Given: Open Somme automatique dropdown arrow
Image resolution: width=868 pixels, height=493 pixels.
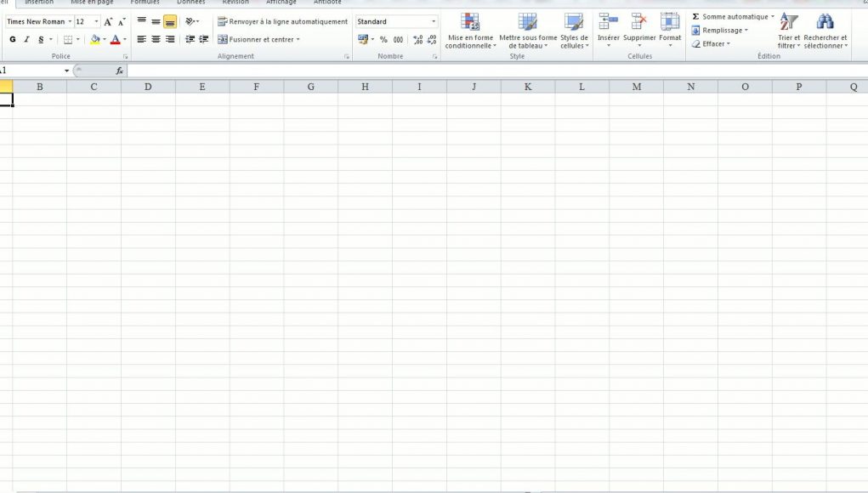Looking at the screenshot, I should [773, 17].
